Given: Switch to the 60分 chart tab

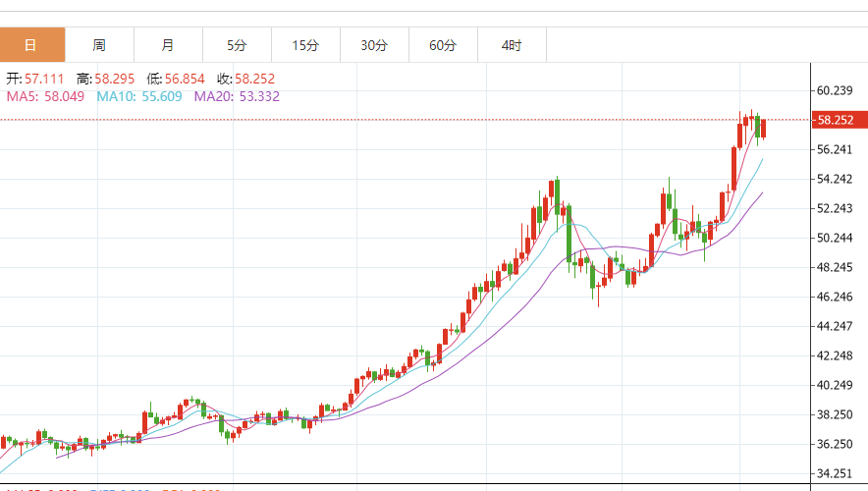Looking at the screenshot, I should point(443,45).
